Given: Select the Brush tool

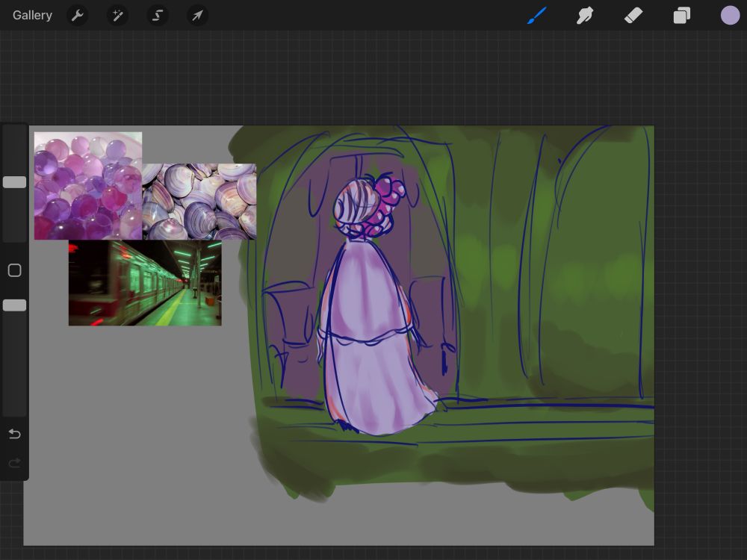Looking at the screenshot, I should (537, 15).
